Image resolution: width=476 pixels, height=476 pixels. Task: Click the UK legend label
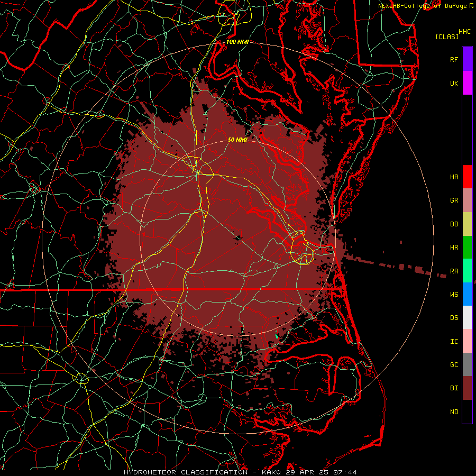point(454,84)
